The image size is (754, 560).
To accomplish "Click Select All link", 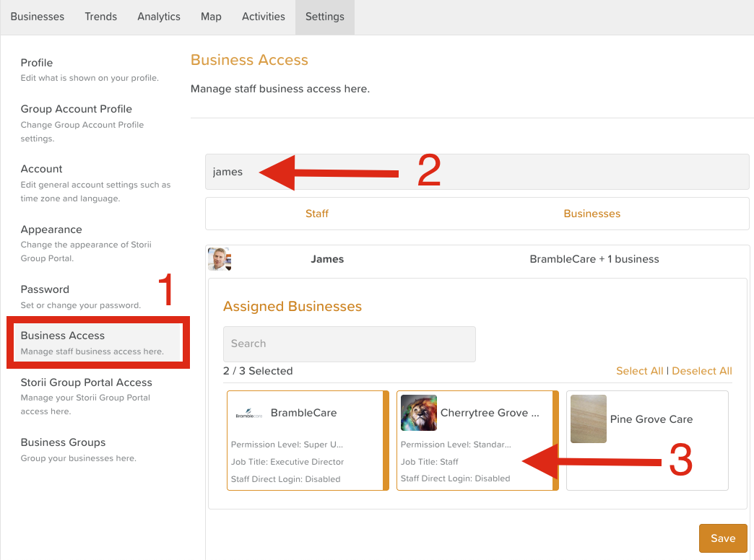I will (x=640, y=371).
